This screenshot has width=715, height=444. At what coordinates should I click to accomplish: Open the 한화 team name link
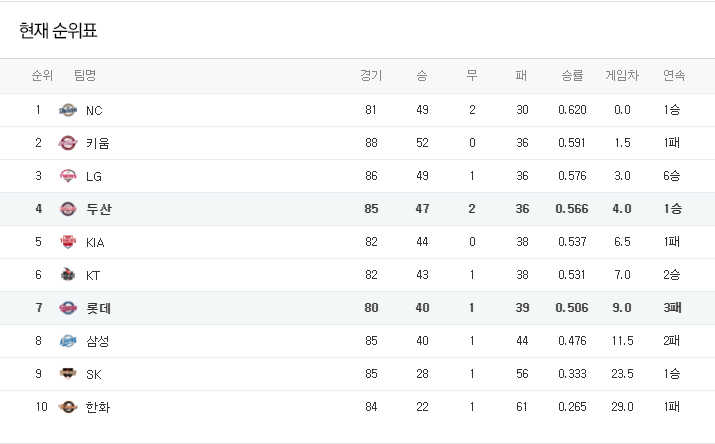point(98,407)
